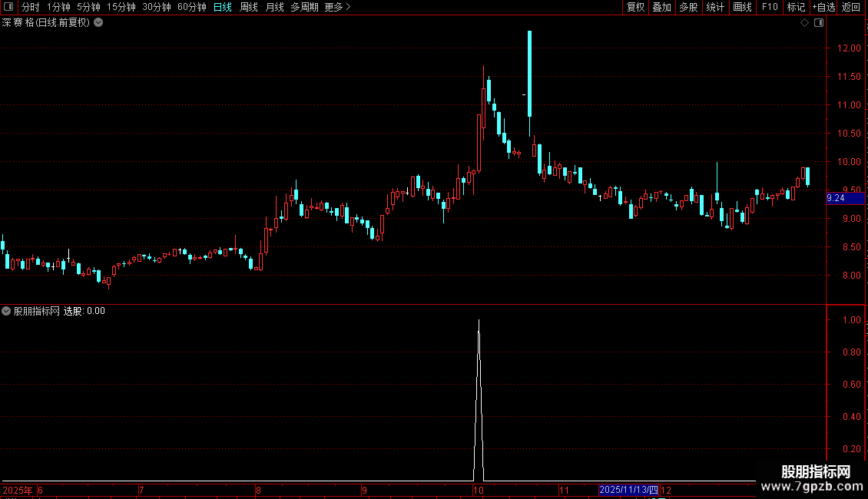Select the 日线 daily period
868x499 pixels.
pyautogui.click(x=223, y=7)
